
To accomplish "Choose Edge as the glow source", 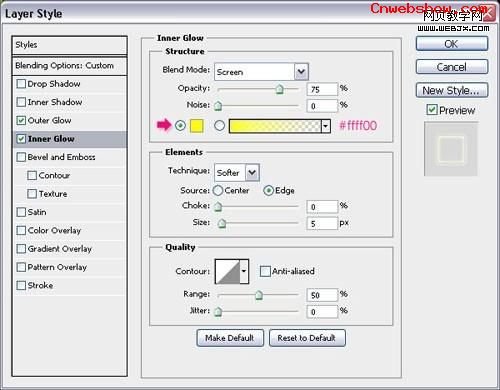I will tap(268, 191).
